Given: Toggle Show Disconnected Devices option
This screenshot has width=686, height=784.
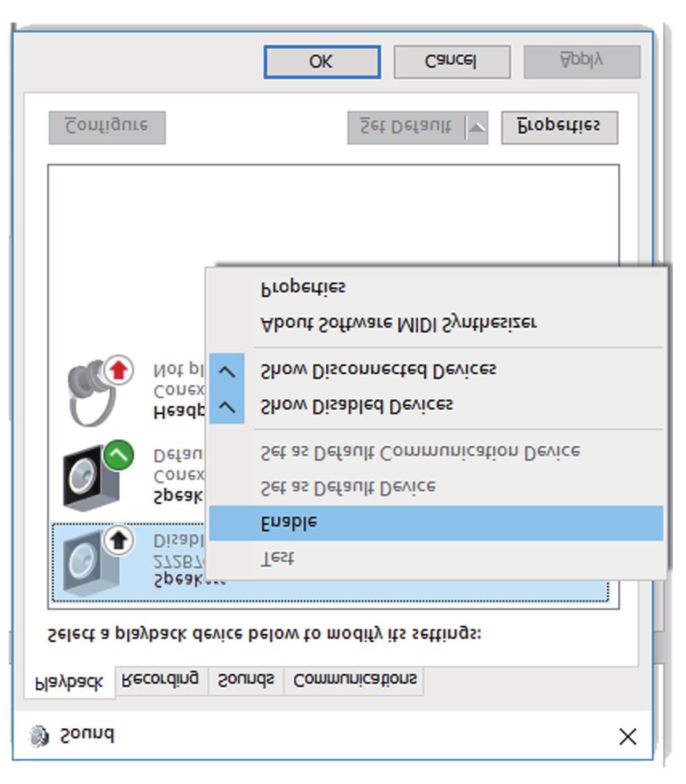Looking at the screenshot, I should [x=436, y=370].
